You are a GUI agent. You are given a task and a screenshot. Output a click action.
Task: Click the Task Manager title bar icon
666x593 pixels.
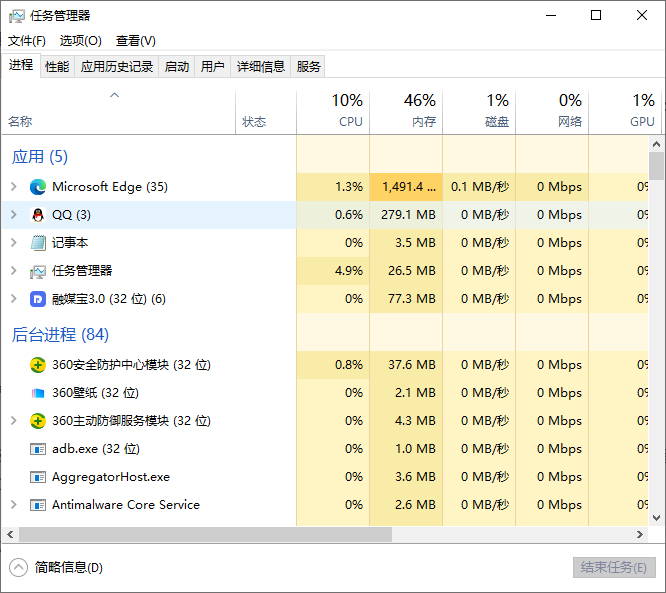[x=17, y=16]
